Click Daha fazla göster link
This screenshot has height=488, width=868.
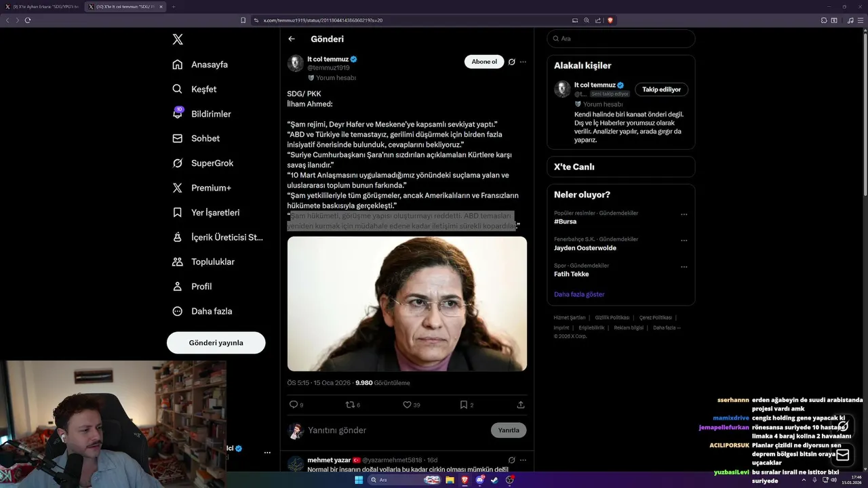pyautogui.click(x=579, y=294)
